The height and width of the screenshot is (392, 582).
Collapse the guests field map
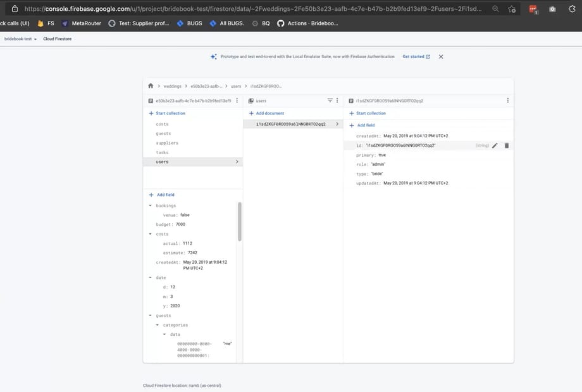pyautogui.click(x=151, y=315)
